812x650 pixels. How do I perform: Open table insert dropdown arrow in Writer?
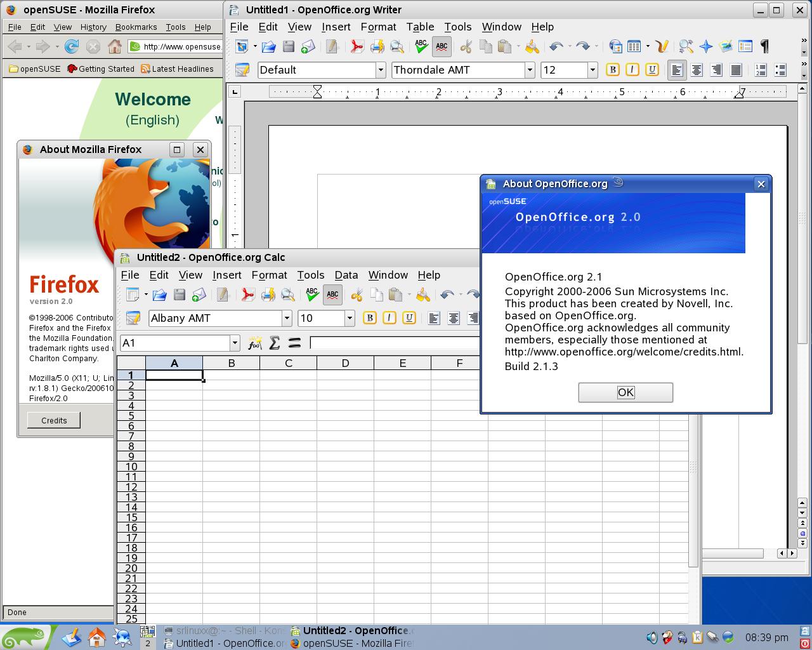[648, 46]
